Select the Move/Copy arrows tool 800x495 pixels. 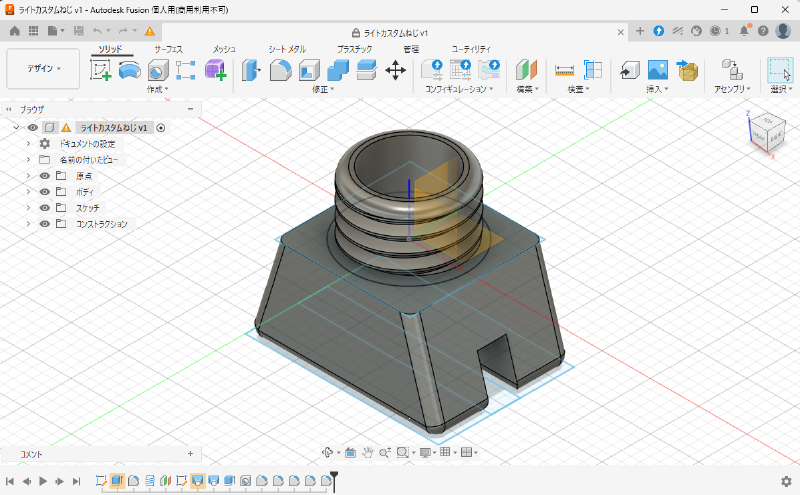pos(395,70)
